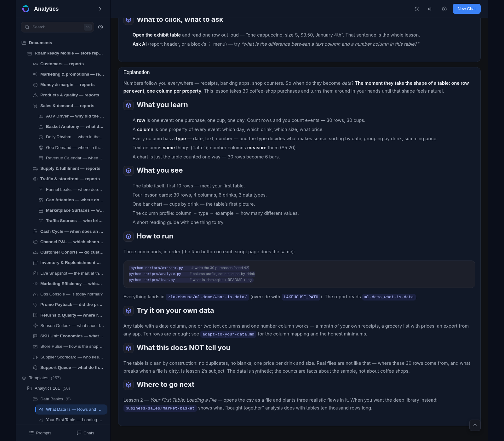
Task: Open the adapt-to-your-data.md file link
Action: point(228,334)
